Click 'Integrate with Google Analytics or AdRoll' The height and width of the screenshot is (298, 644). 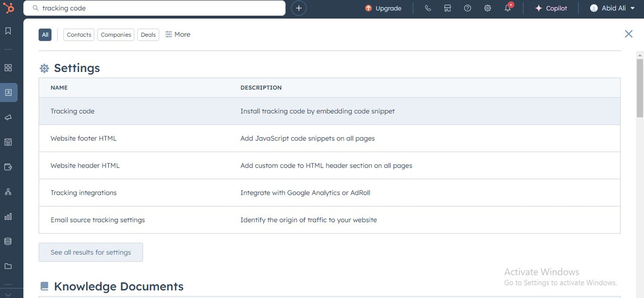point(305,193)
